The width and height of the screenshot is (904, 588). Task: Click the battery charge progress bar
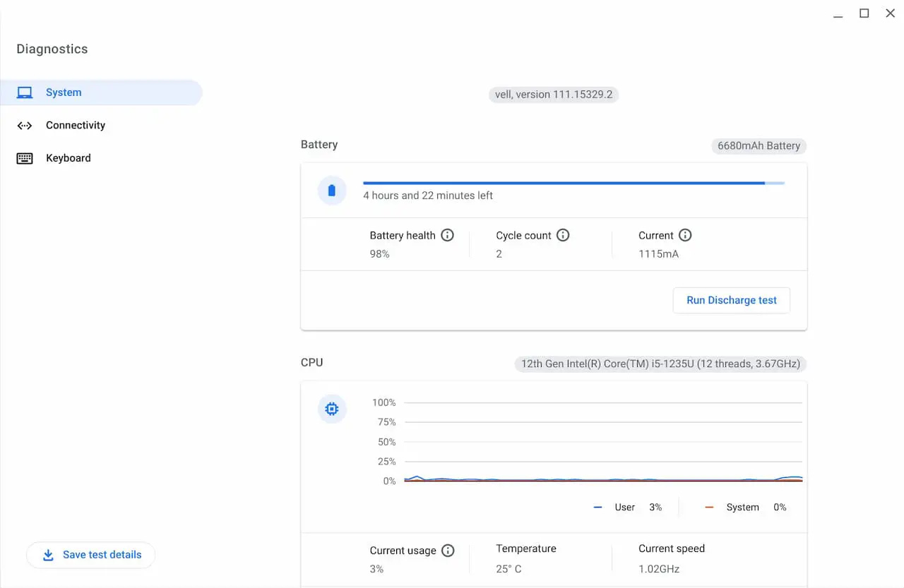pyautogui.click(x=573, y=183)
